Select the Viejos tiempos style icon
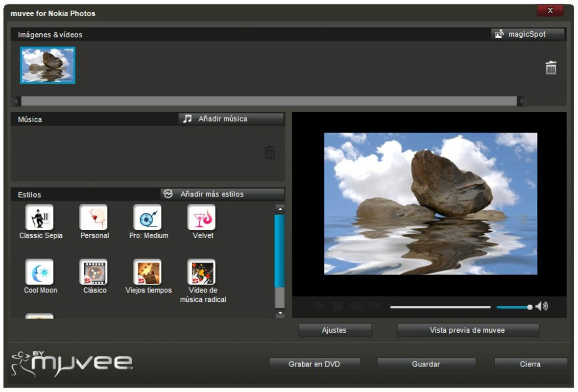 pos(147,272)
